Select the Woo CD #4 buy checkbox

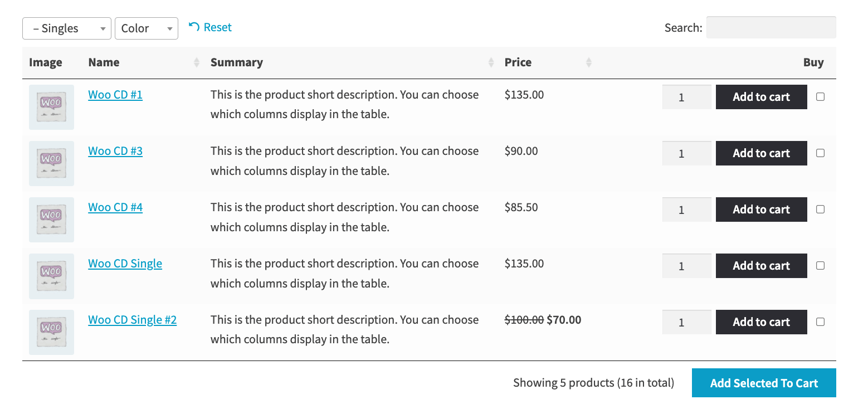point(820,210)
